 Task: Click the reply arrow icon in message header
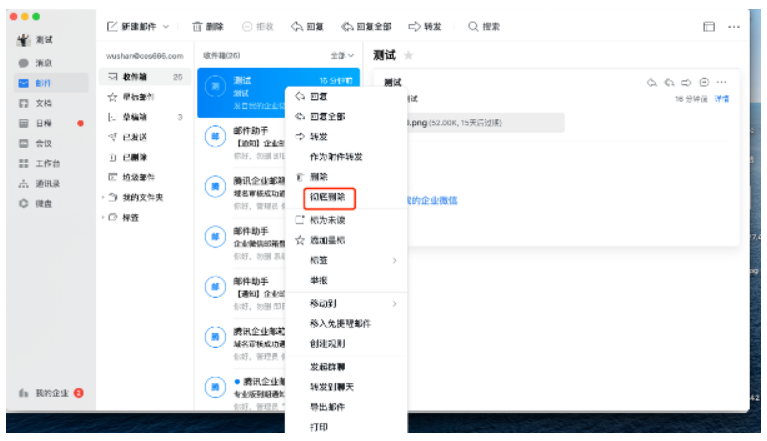coord(653,82)
